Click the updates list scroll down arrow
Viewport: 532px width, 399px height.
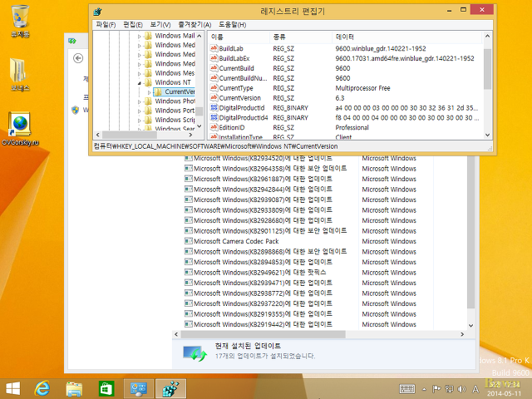point(470,325)
